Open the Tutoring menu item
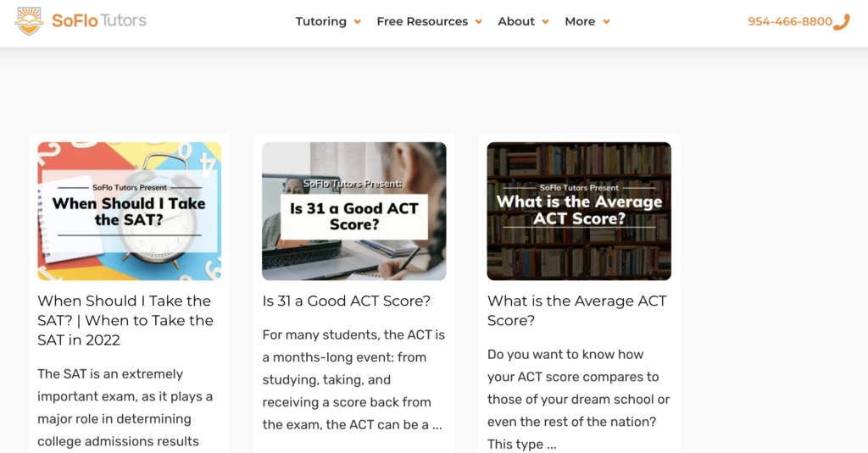 [x=320, y=22]
